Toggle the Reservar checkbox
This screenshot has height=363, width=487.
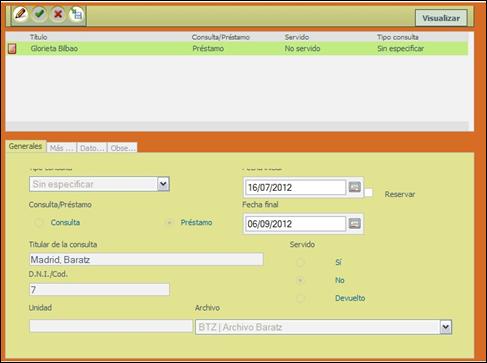click(x=368, y=193)
